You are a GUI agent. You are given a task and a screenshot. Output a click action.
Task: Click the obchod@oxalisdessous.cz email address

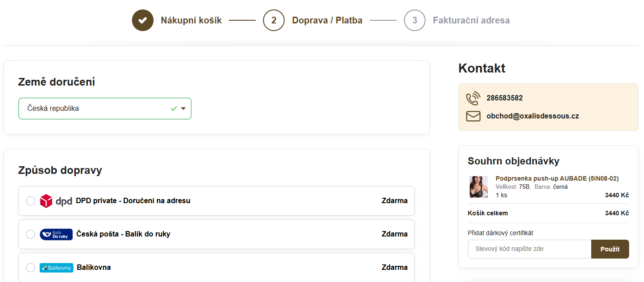532,116
